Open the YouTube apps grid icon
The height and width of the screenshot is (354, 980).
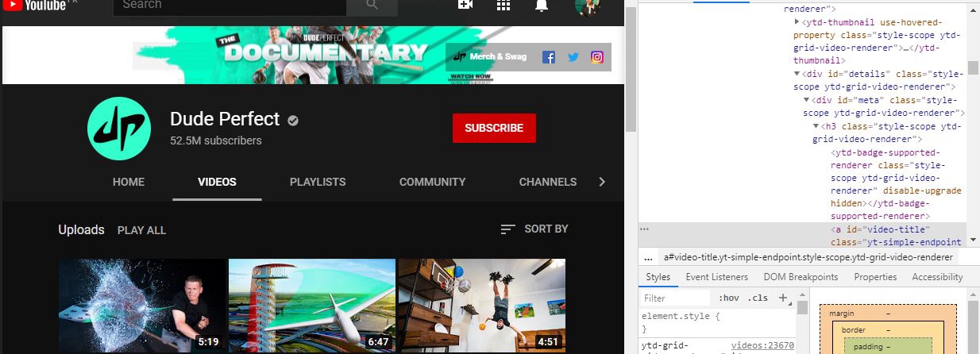tap(504, 5)
